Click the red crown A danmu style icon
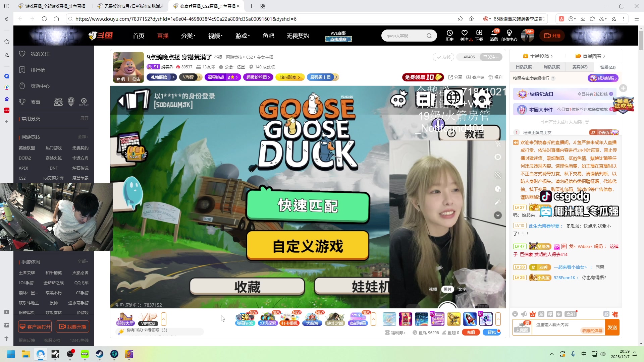644x362 pixels. click(x=533, y=314)
